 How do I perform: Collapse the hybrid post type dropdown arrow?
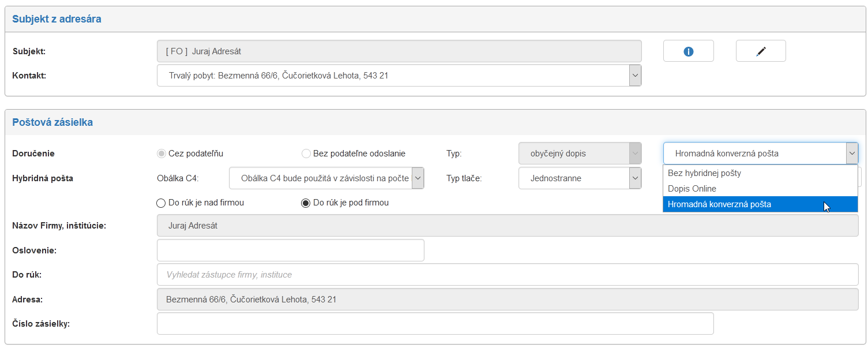tap(851, 154)
